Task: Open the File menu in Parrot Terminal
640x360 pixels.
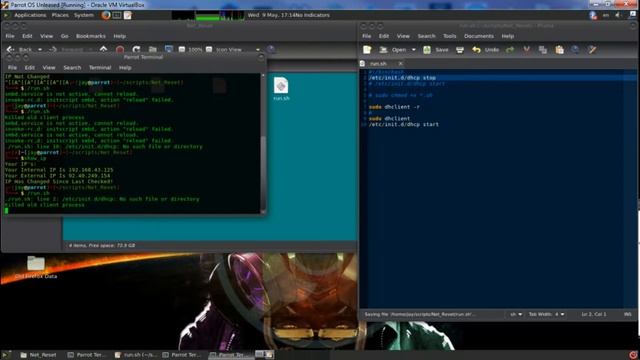Action: pos(12,68)
